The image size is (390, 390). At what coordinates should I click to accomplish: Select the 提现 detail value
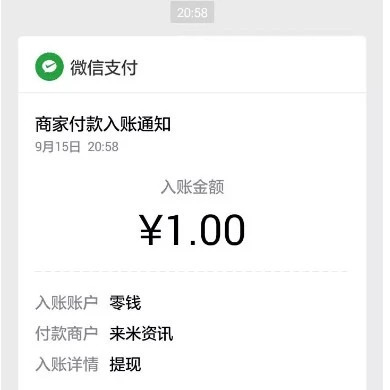pos(125,364)
